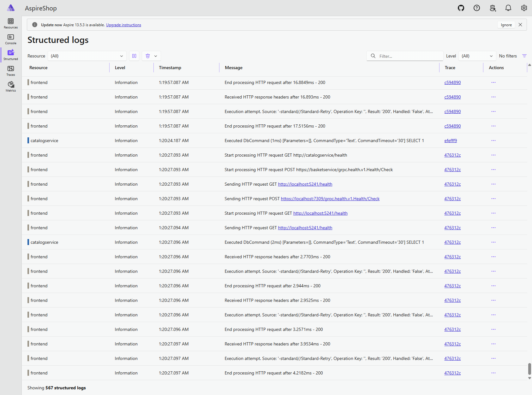This screenshot has width=532, height=395.
Task: Click the 'Showing 567 structured logs' status text
Action: click(57, 388)
